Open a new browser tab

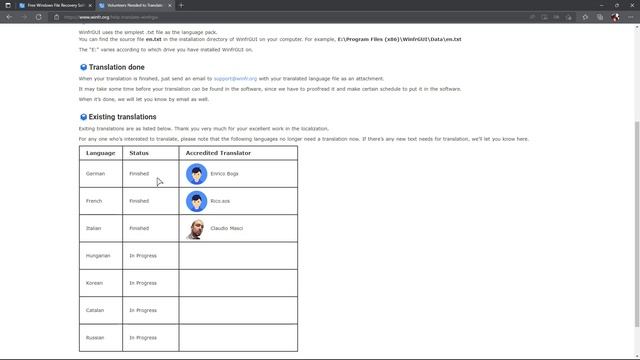[x=181, y=5]
